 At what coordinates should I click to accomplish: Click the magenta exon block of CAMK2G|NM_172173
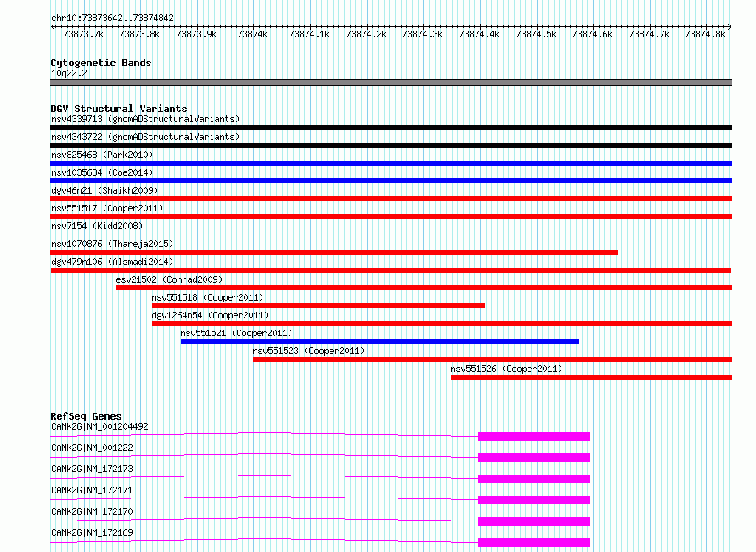(533, 479)
